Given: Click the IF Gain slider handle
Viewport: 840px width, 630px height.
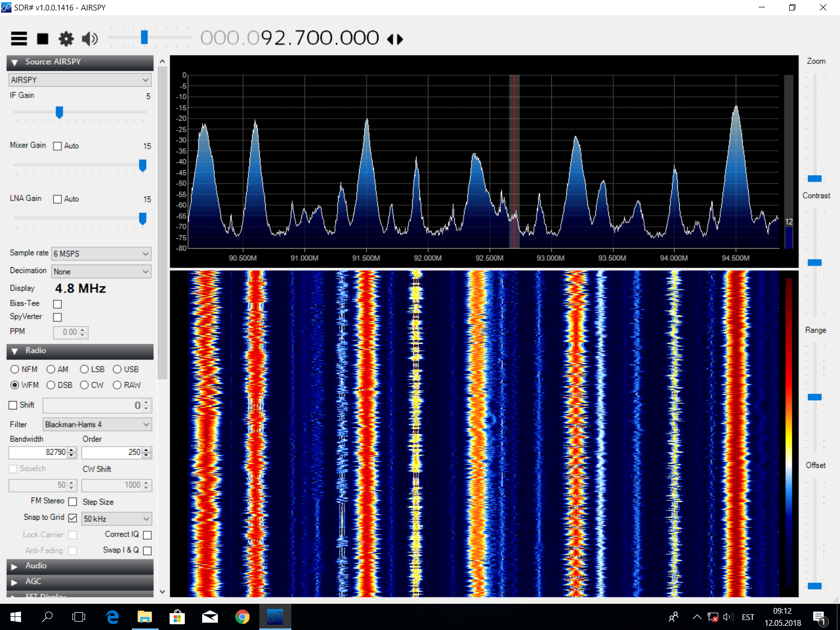Looking at the screenshot, I should pos(59,112).
